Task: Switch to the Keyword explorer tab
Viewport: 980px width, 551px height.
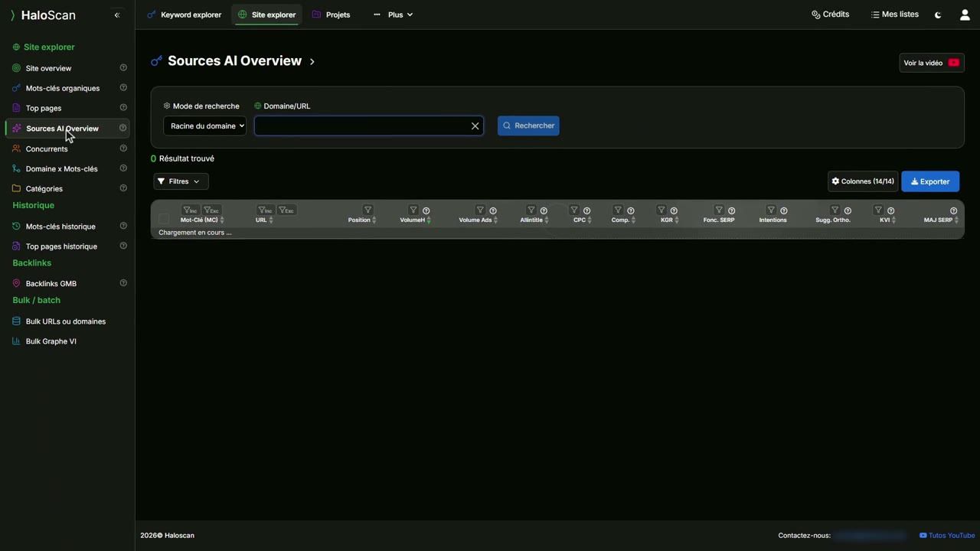Action: [184, 15]
